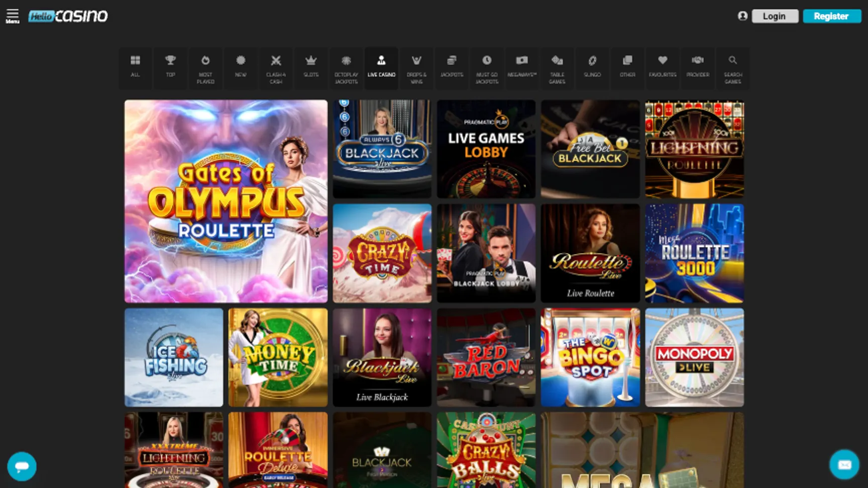Screen dimensions: 868x488
Task: Open The Bingo Spot game
Action: (590, 357)
